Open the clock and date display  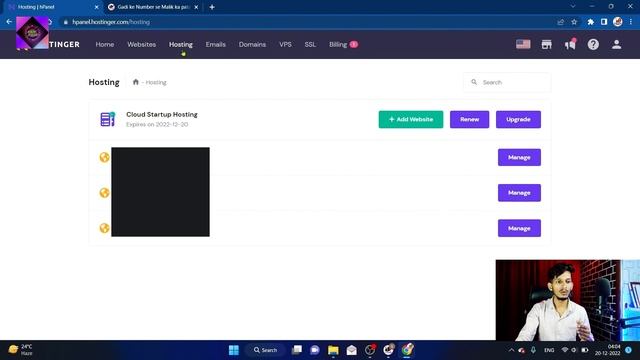point(607,350)
